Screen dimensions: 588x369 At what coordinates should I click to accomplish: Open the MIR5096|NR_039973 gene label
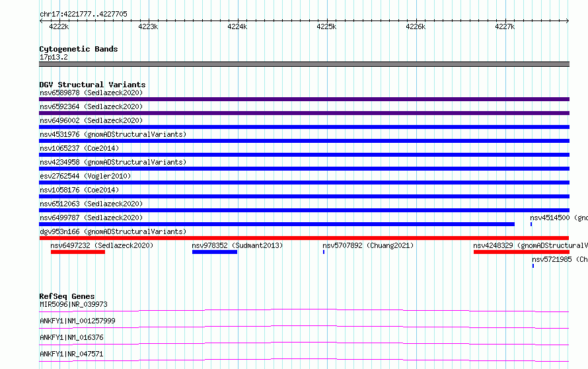73,304
